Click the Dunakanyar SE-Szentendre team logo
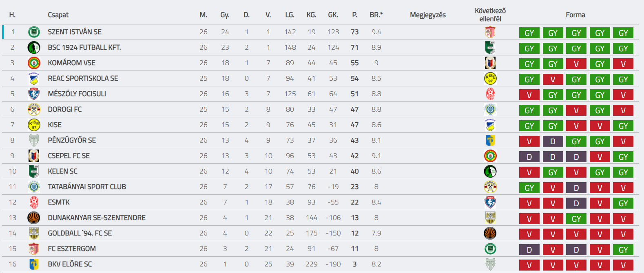The image size is (644, 273). (34, 218)
